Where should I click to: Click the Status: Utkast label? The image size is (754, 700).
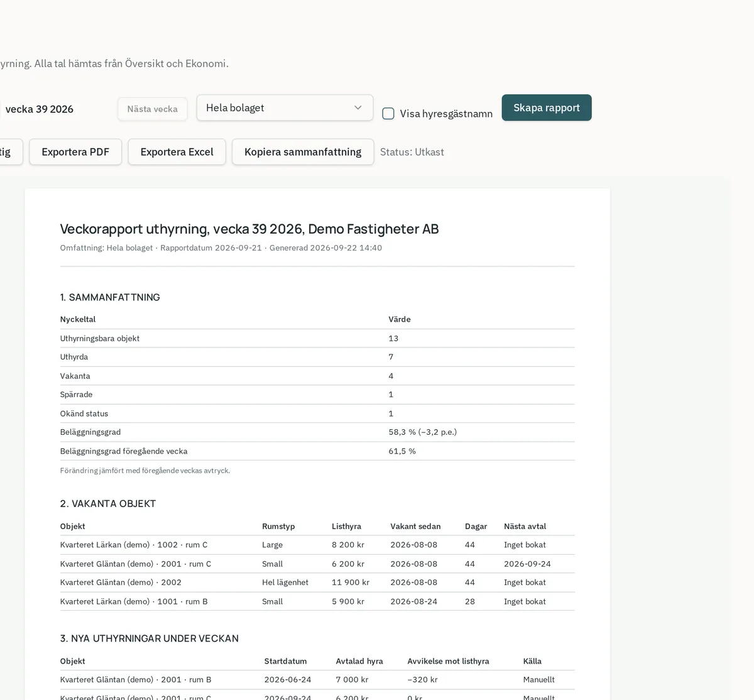point(412,152)
